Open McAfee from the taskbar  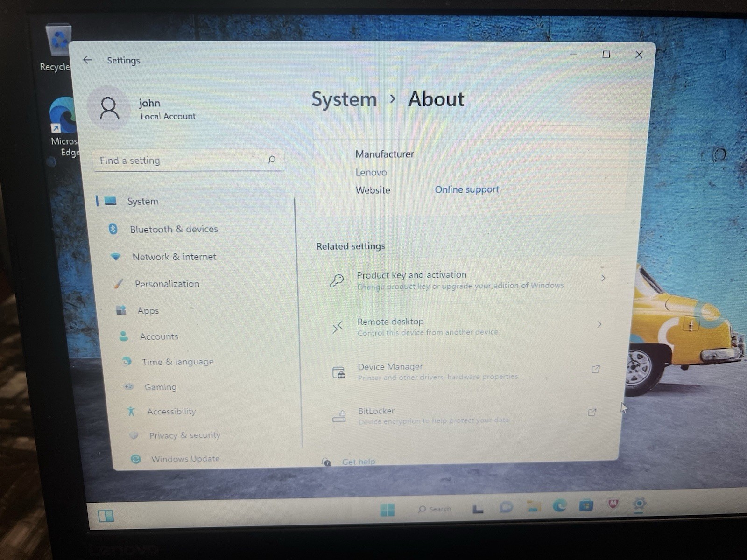coord(613,504)
